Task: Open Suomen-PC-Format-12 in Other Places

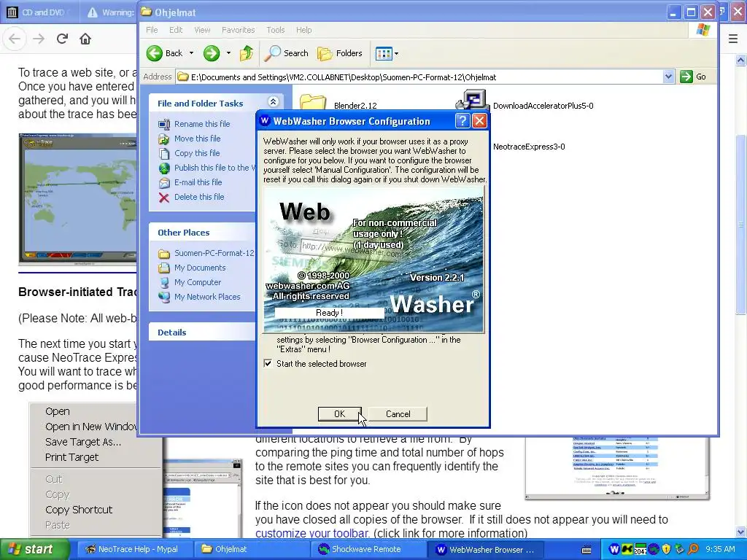Action: [x=214, y=253]
